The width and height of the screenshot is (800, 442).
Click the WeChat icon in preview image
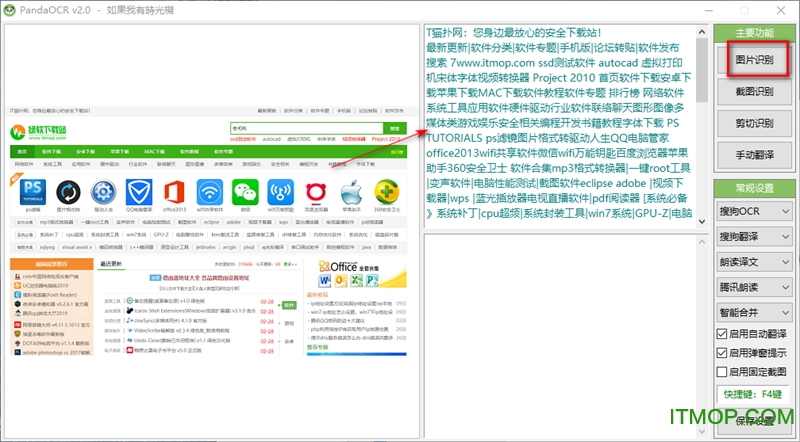click(x=245, y=192)
